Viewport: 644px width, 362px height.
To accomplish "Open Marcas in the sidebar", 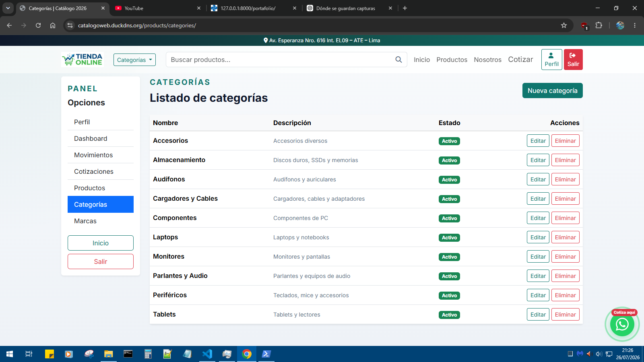I will pos(101,221).
